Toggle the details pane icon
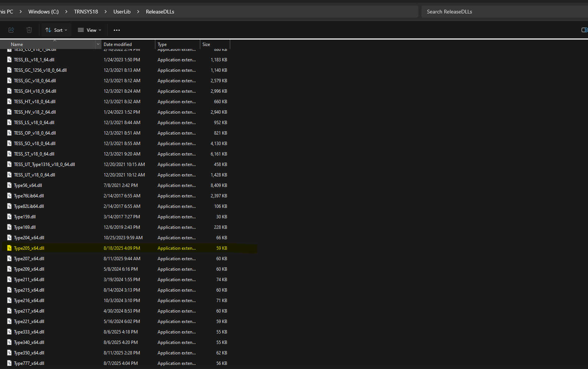Screen dimensions: 588x369 click(584, 30)
